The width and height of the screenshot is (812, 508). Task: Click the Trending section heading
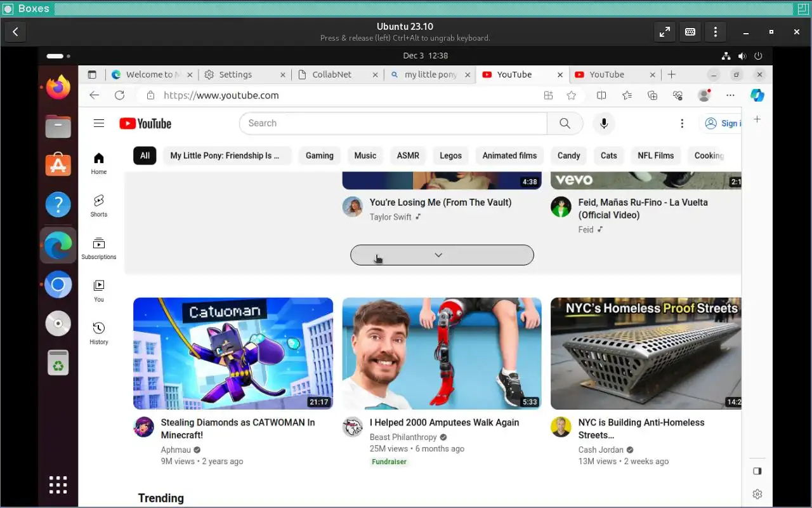161,498
